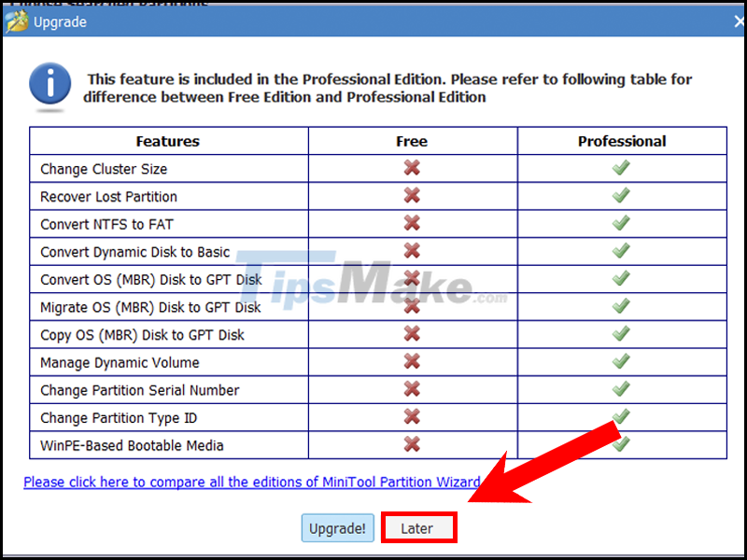Screen dimensions: 747x560
Task: Click the Features column header
Action: pyautogui.click(x=168, y=141)
